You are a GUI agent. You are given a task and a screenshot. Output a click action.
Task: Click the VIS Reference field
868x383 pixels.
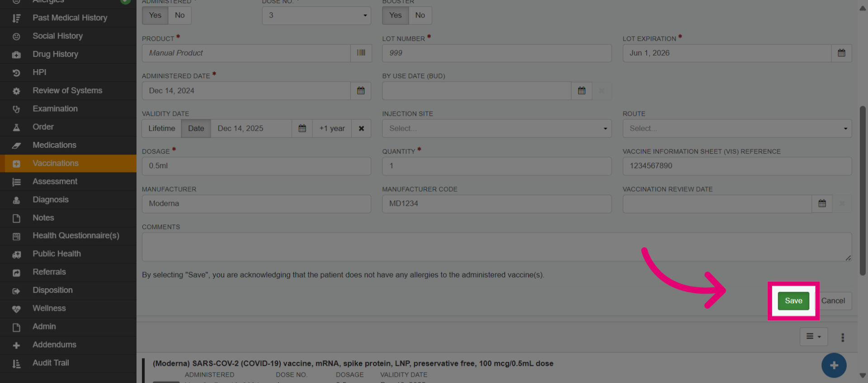tap(737, 166)
